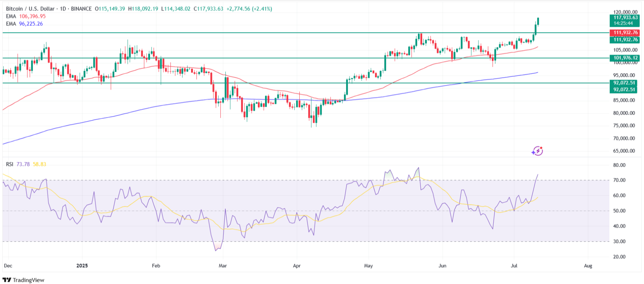Click 50.00 on the RSI axis

(x=619, y=211)
